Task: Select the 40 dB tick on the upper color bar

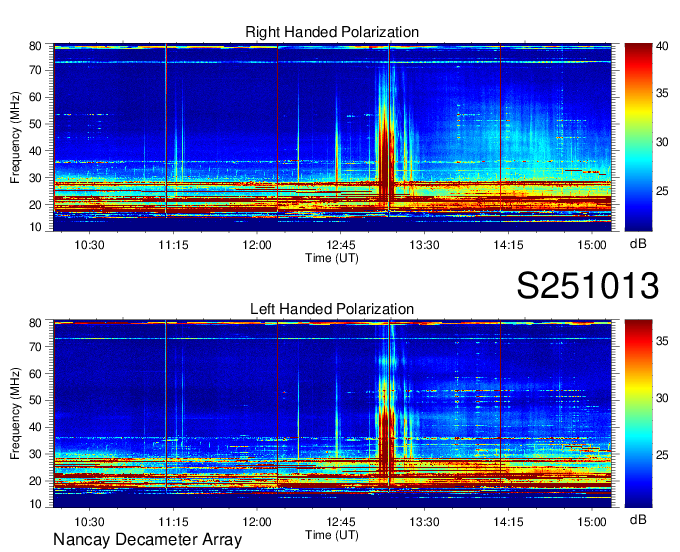Action: tap(663, 46)
